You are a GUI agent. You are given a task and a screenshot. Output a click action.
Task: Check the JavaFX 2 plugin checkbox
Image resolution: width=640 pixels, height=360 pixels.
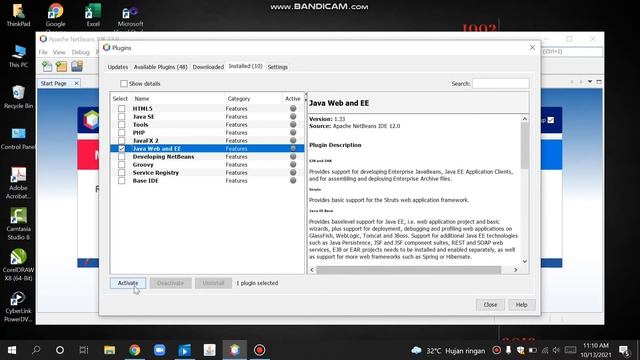tap(122, 140)
